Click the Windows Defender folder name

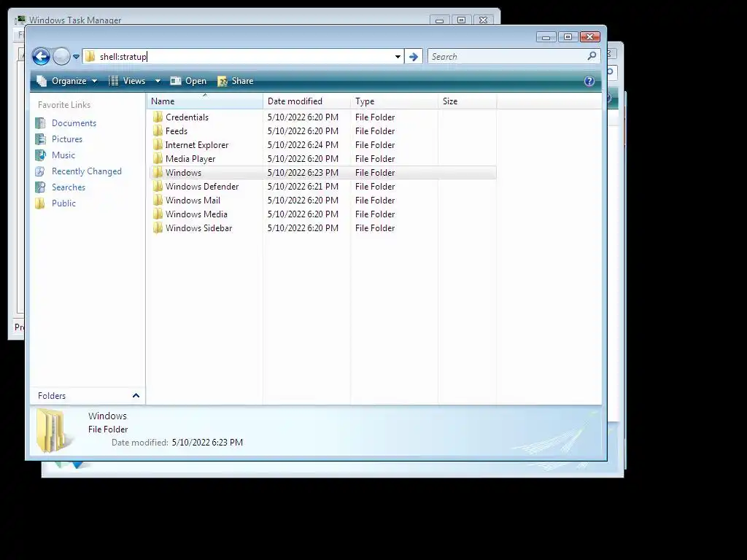(202, 186)
